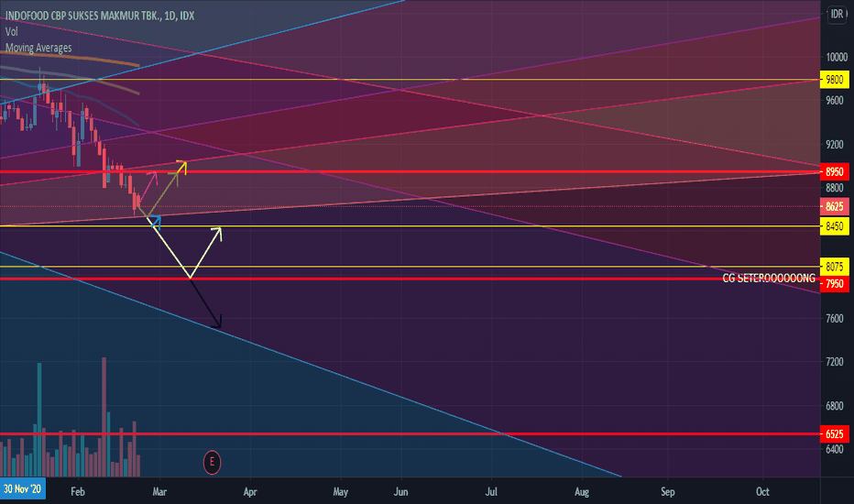The height and width of the screenshot is (504, 854).
Task: Click the 7200 price scale value
Action: (835, 362)
